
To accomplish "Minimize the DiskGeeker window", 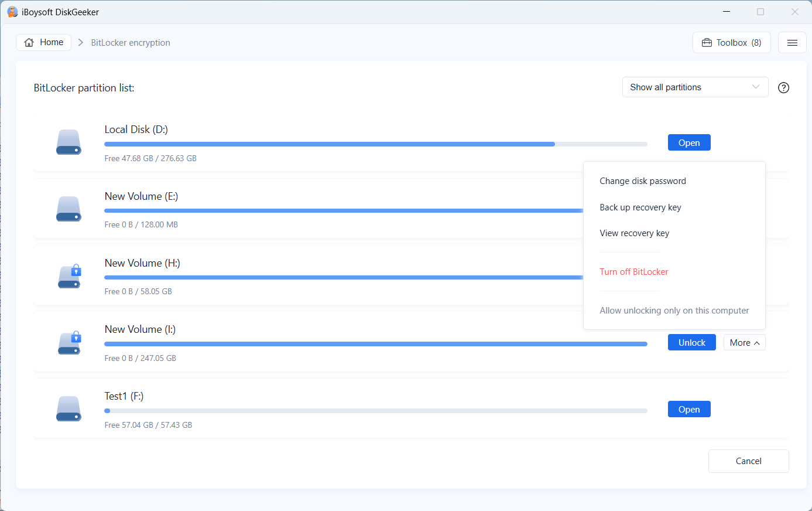I will [727, 12].
